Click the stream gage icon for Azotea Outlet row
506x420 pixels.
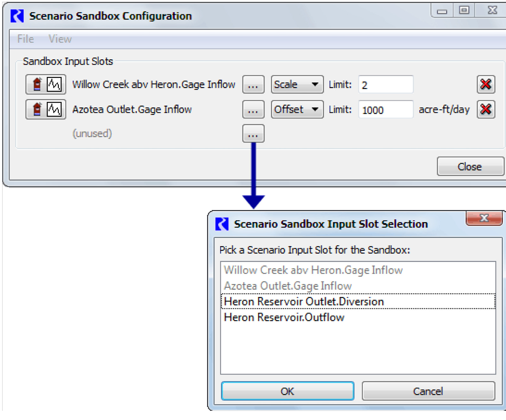coord(37,109)
